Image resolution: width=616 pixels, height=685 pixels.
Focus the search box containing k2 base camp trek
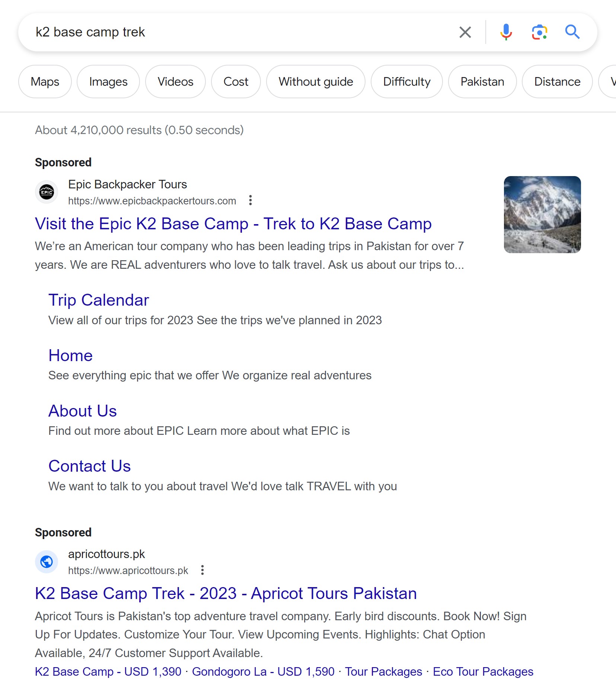(x=238, y=32)
